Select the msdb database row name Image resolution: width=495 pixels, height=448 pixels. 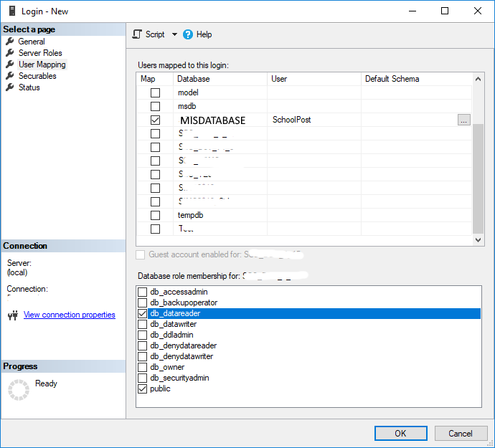[187, 106]
